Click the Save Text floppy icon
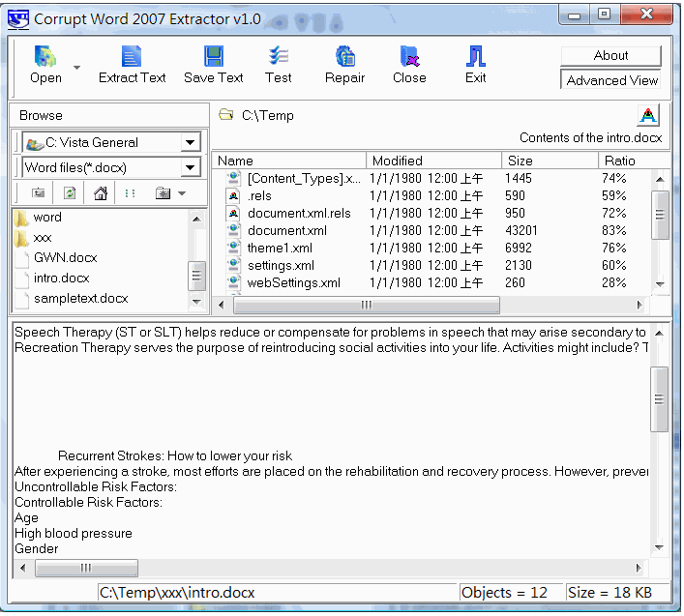This screenshot has height=616, width=684. tap(214, 57)
